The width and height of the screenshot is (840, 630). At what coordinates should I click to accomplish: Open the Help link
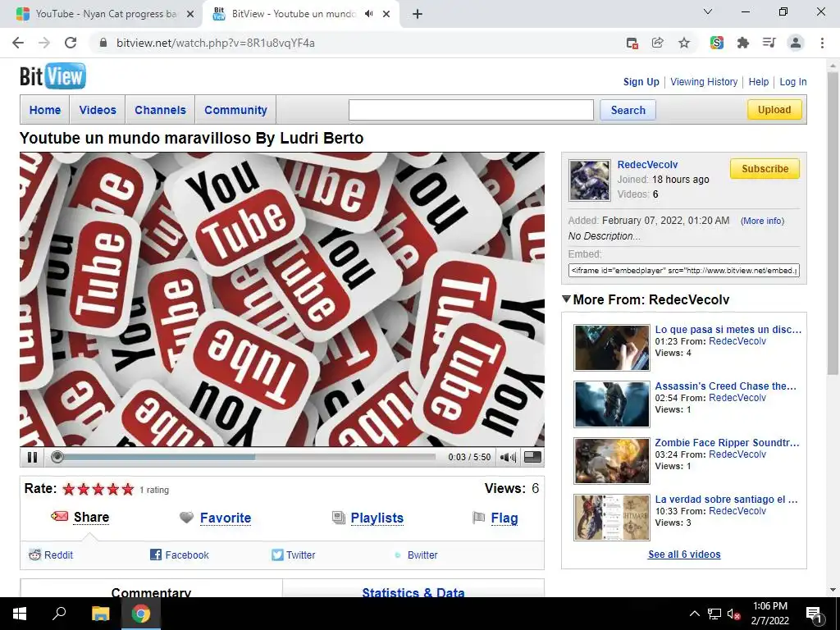coord(759,81)
